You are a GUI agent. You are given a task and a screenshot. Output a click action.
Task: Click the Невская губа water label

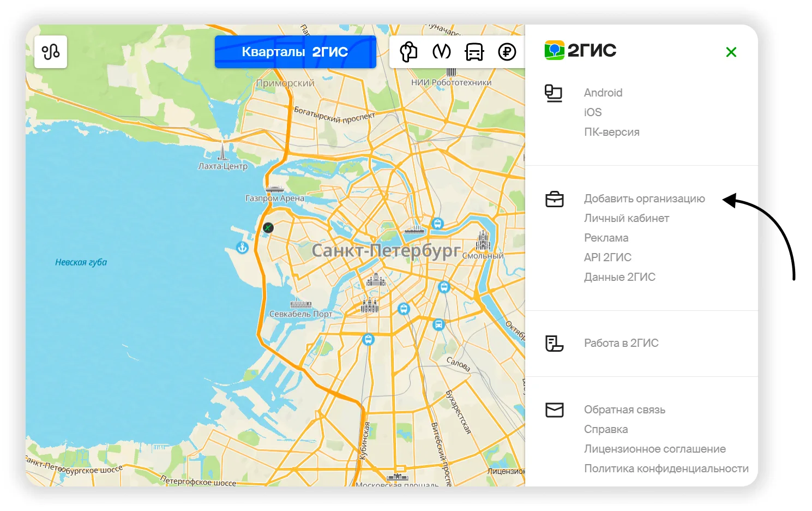(x=81, y=262)
